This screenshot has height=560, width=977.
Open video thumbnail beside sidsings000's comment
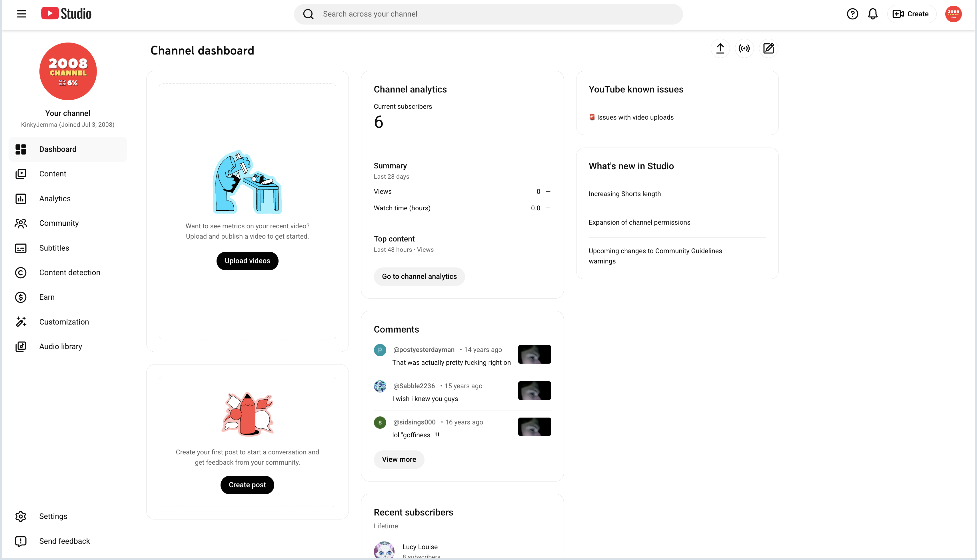pos(534,426)
